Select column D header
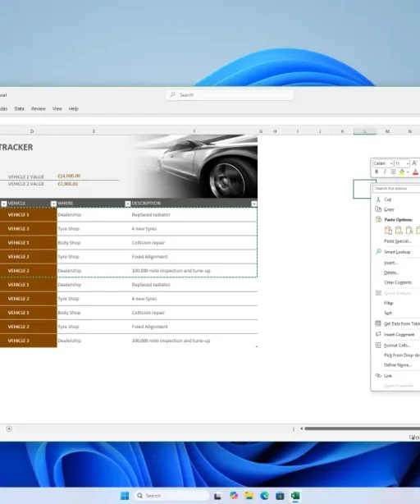Screen dimensions: 420x504 [32, 131]
